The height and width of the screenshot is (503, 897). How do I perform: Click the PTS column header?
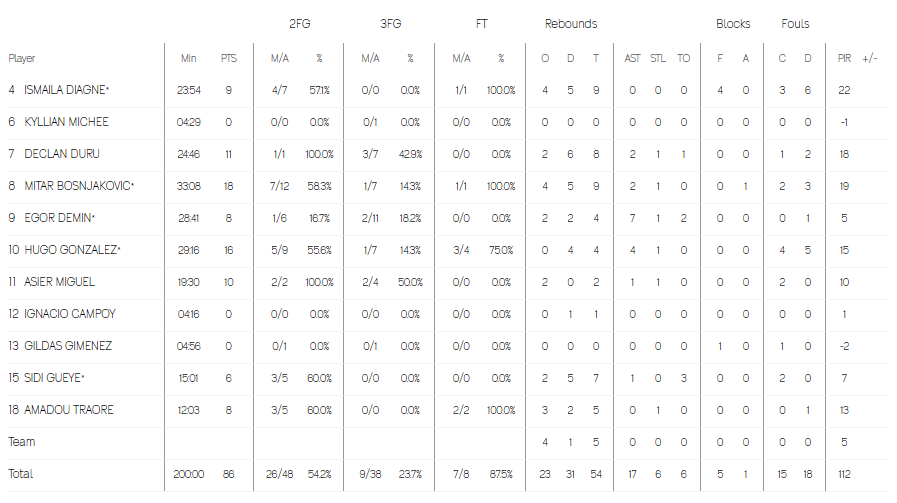(x=229, y=58)
